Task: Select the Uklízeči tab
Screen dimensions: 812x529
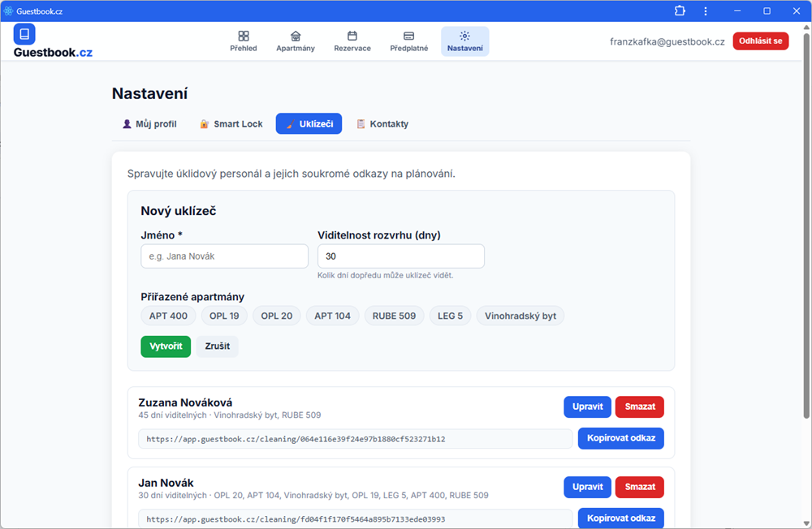Action: (309, 123)
